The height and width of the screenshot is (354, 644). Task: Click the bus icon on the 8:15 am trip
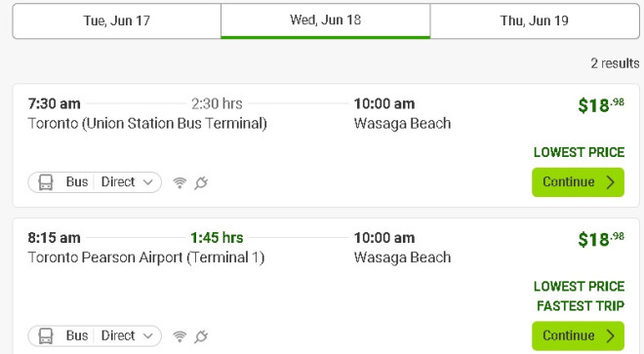tap(46, 335)
